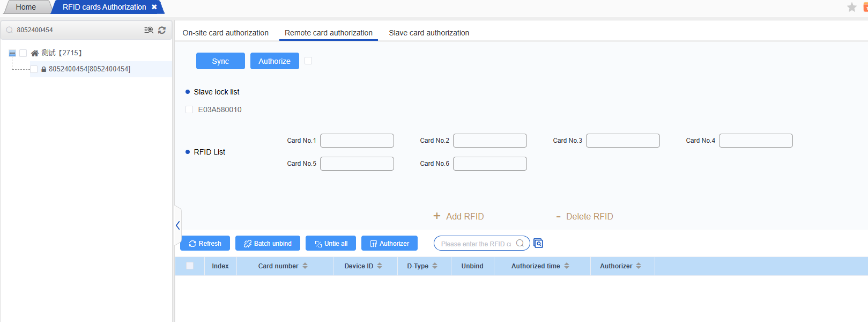Sort by Authorized time column

567,266
